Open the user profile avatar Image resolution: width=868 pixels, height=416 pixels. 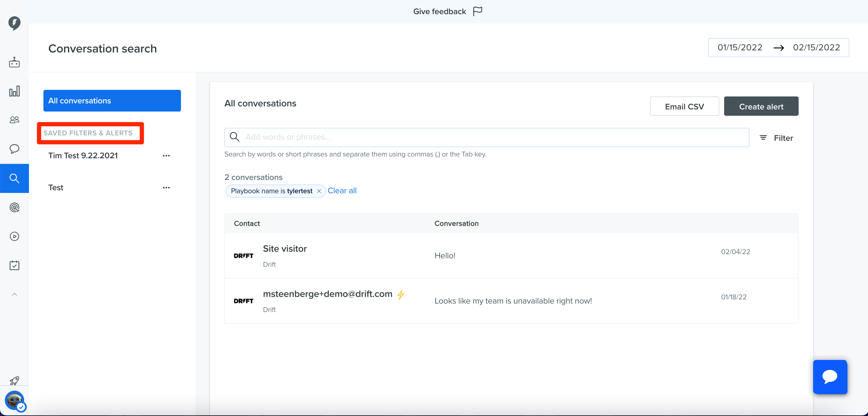[x=15, y=401]
